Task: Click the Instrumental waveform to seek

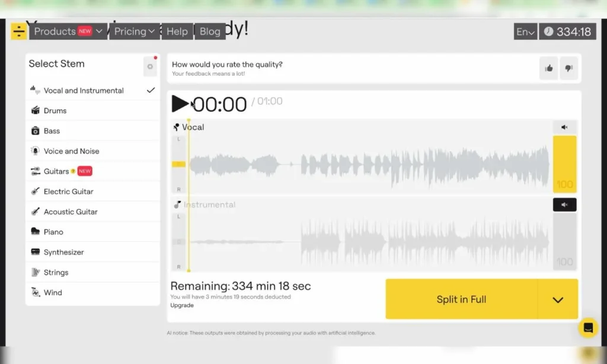Action: (369, 242)
